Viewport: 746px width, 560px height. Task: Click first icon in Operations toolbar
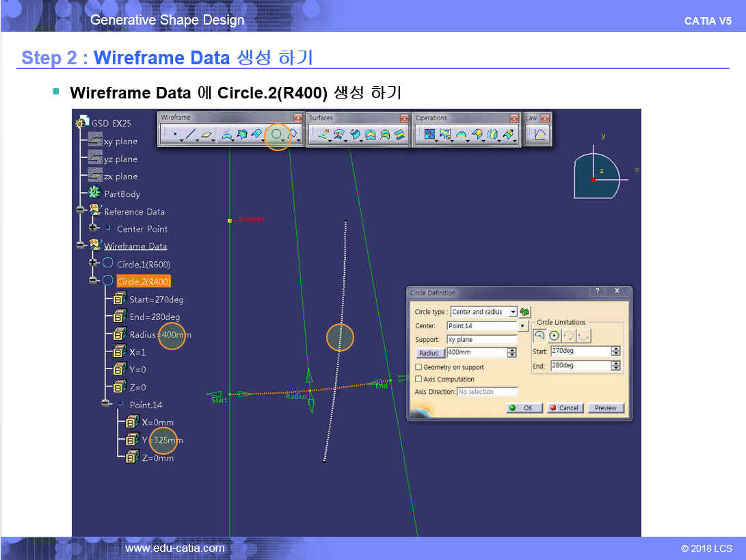click(429, 135)
